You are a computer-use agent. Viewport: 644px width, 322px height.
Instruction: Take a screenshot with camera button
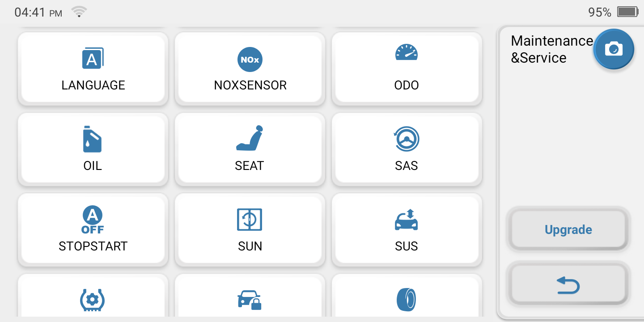click(614, 49)
